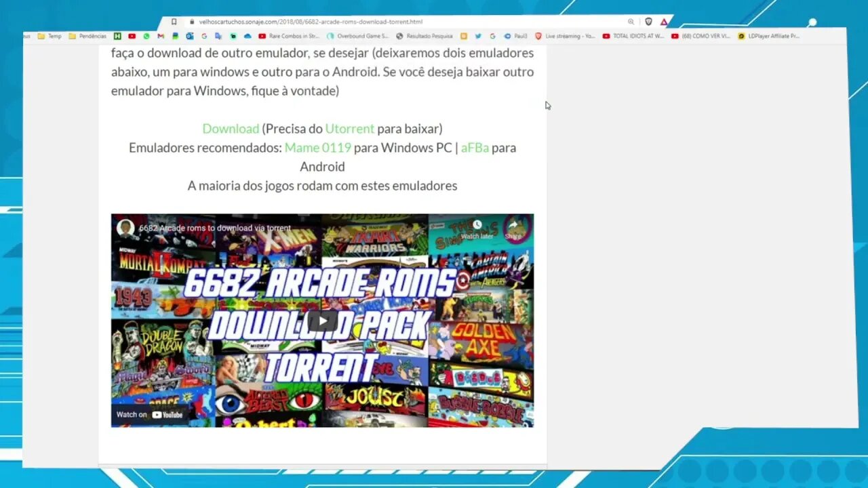Open the Brave Shields lion icon
The width and height of the screenshot is (868, 488).
click(x=648, y=22)
